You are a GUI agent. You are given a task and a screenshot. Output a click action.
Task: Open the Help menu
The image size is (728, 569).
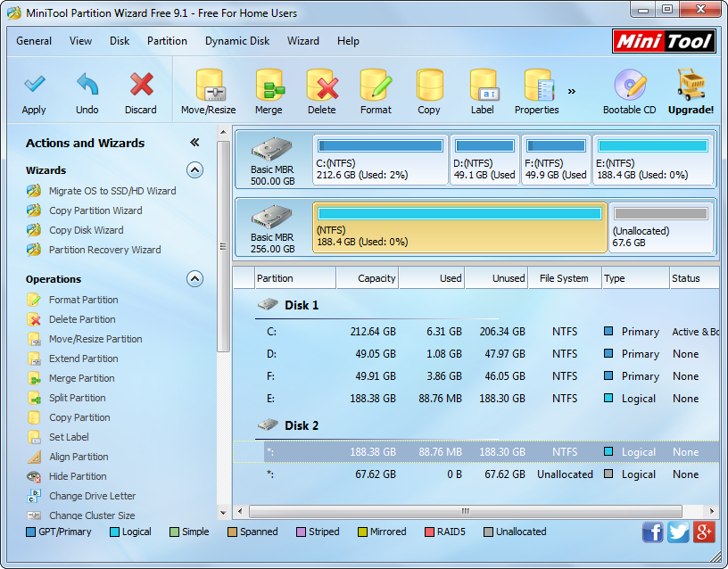pyautogui.click(x=348, y=41)
